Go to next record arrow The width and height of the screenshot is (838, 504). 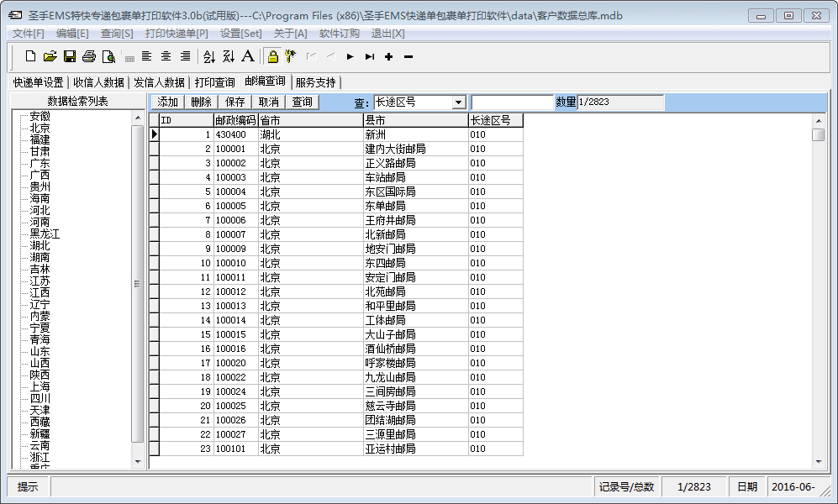(x=350, y=56)
